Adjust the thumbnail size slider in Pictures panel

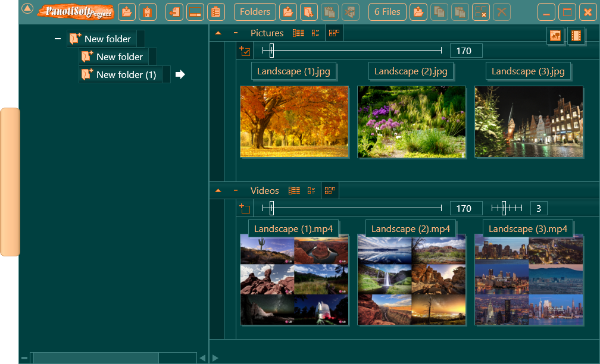(271, 51)
